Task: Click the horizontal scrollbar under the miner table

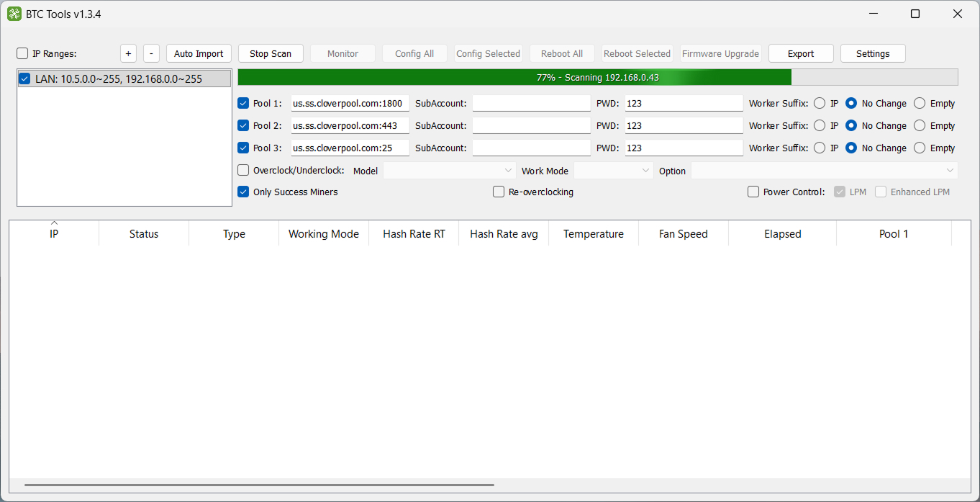Action: (259, 485)
